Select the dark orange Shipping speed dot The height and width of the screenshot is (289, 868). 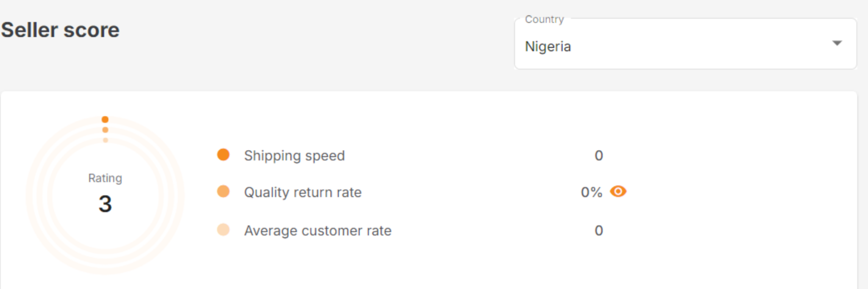click(223, 155)
